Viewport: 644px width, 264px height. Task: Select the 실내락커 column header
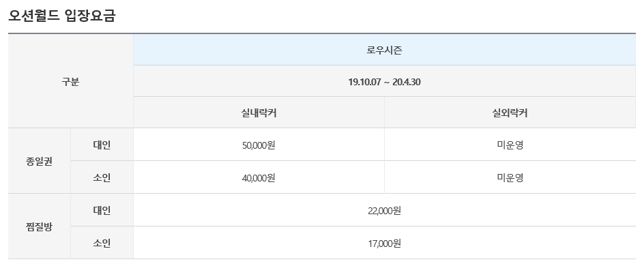pos(259,113)
